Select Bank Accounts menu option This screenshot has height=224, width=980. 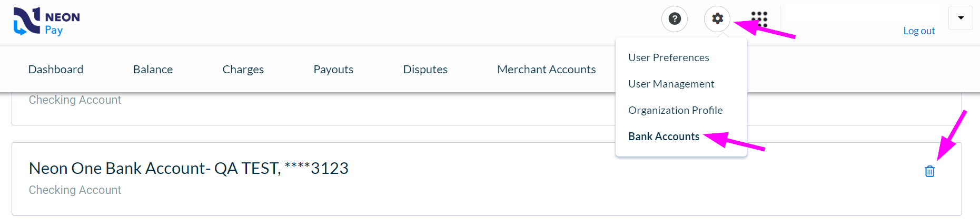664,137
